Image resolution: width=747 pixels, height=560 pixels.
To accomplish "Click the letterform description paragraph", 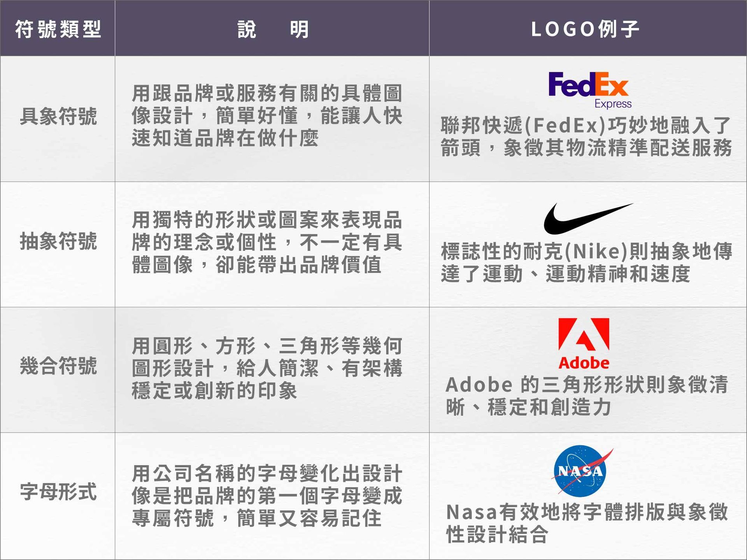I will pyautogui.click(x=267, y=495).
